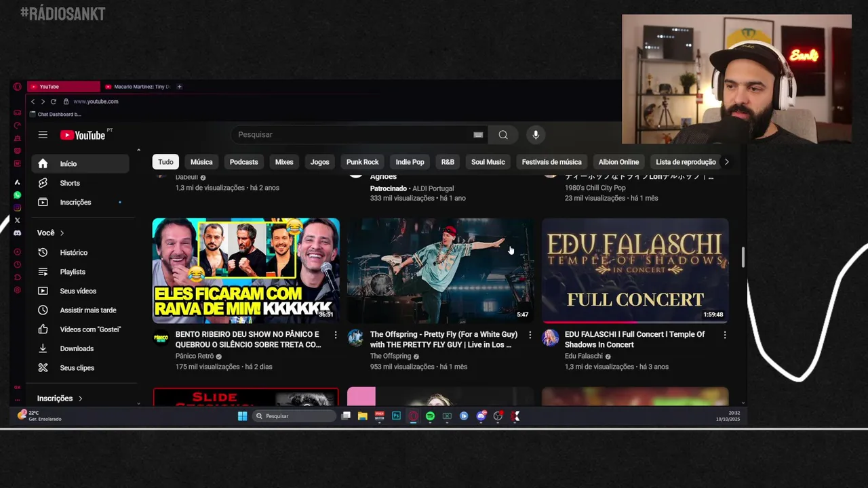Open X (Twitter) in Opera sidebar
Viewport: 868px width, 488px height.
pos(18,220)
